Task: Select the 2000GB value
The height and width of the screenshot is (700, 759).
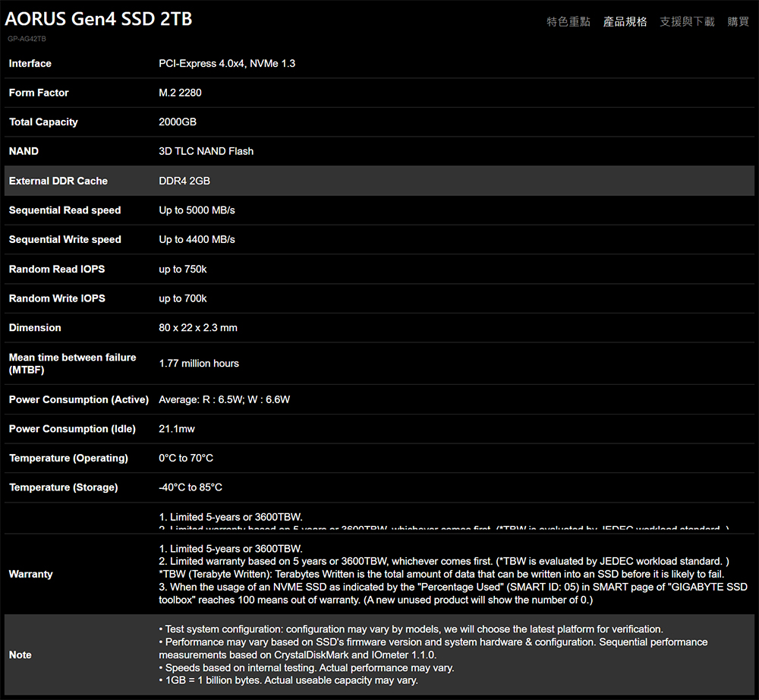Action: [178, 122]
